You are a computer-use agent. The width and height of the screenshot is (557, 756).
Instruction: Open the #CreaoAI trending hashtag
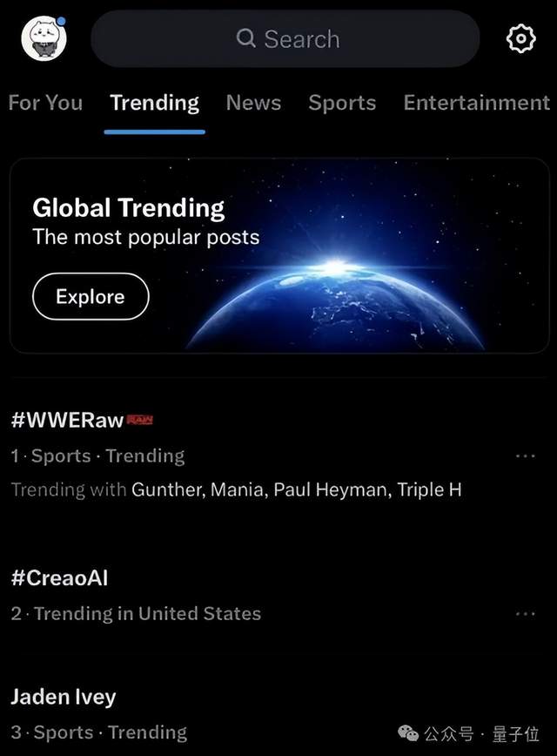click(x=59, y=577)
